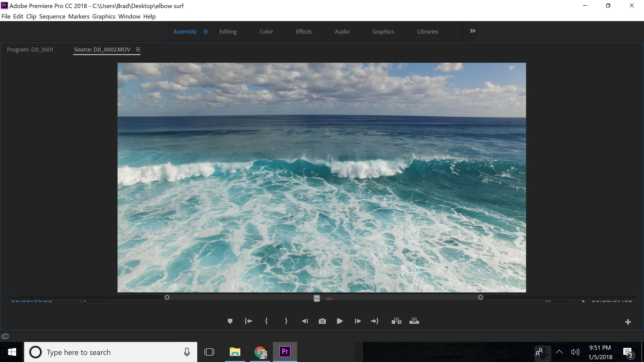Open the Sequence menu
Image resolution: width=644 pixels, height=362 pixels.
(52, 16)
